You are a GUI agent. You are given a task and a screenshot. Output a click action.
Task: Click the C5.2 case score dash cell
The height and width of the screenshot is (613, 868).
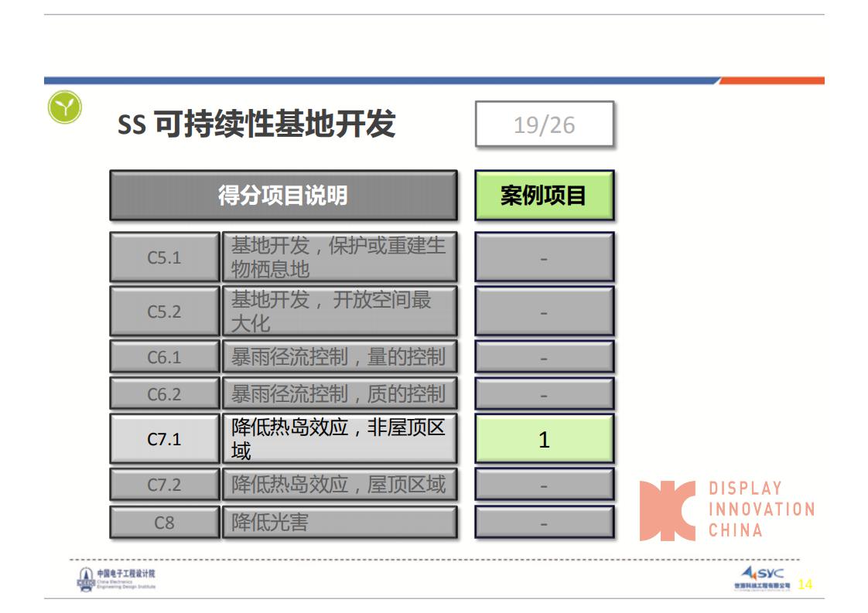545,311
